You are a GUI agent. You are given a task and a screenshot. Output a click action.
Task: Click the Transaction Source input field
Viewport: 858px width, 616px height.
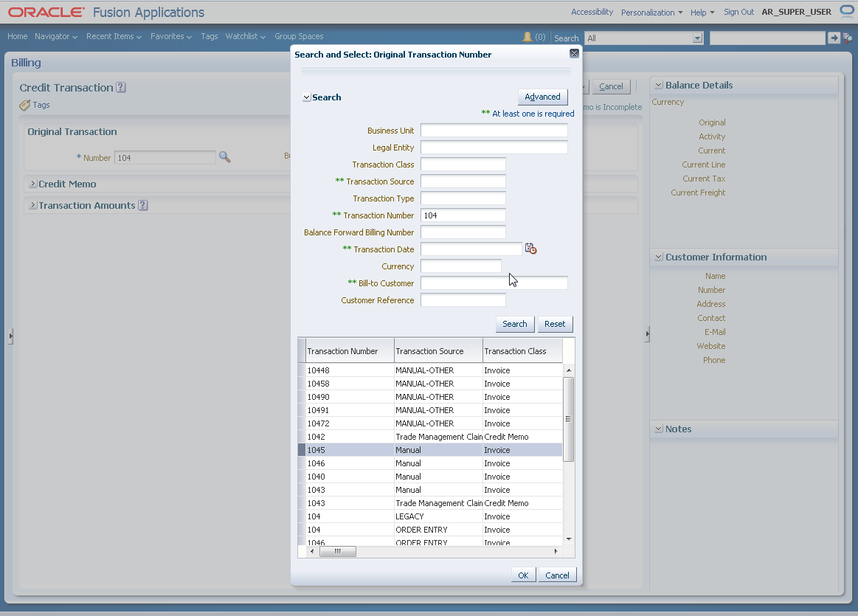463,181
